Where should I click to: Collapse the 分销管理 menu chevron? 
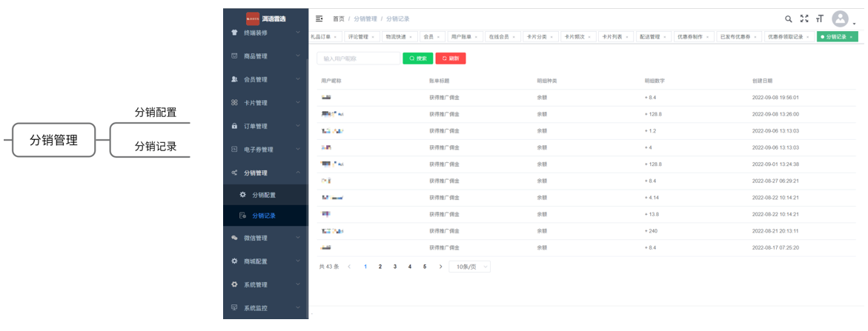(298, 173)
